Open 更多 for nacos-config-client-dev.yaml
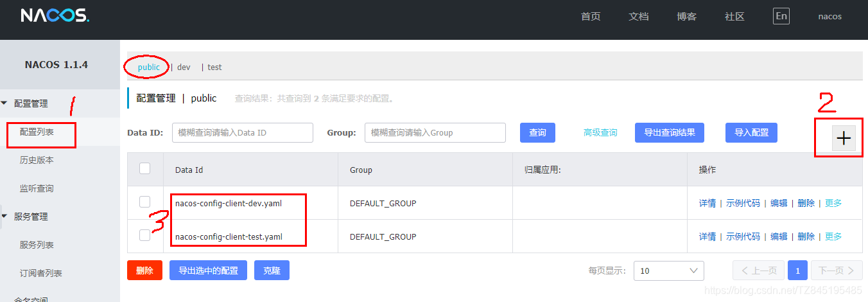 coord(833,203)
